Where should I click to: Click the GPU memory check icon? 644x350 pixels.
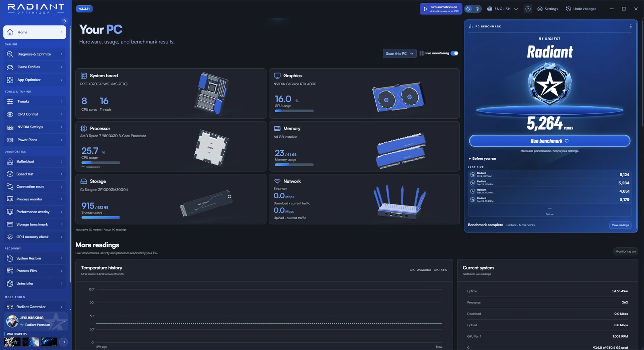[10, 237]
